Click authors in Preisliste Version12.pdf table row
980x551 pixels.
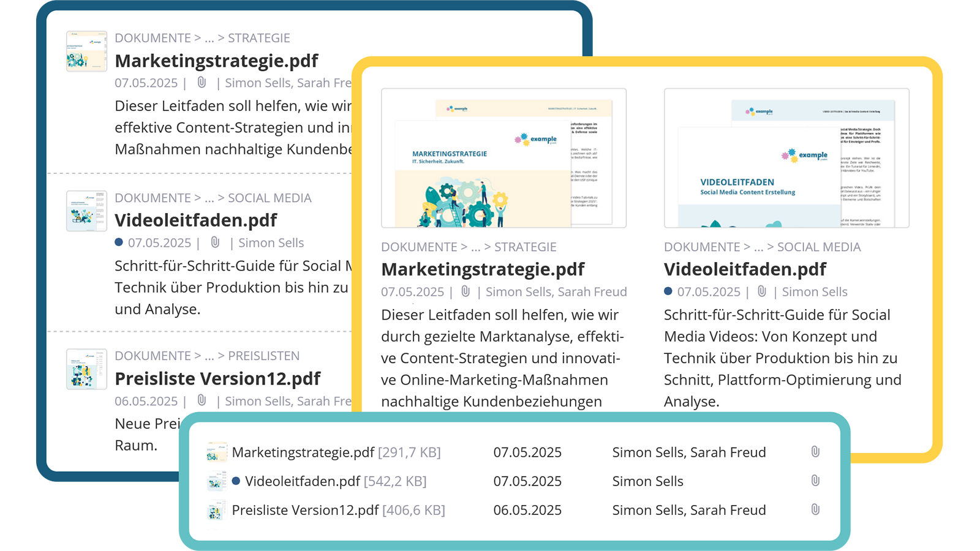pyautogui.click(x=689, y=510)
